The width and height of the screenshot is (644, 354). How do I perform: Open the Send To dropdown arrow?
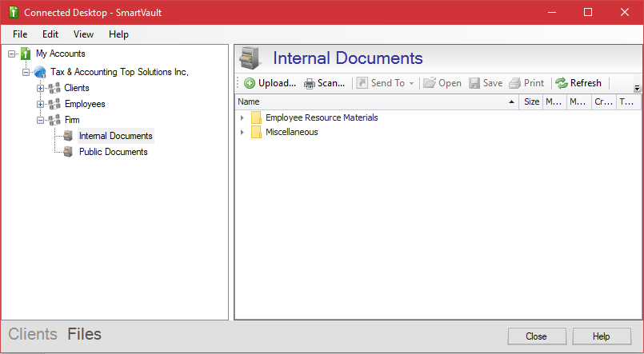tap(411, 84)
